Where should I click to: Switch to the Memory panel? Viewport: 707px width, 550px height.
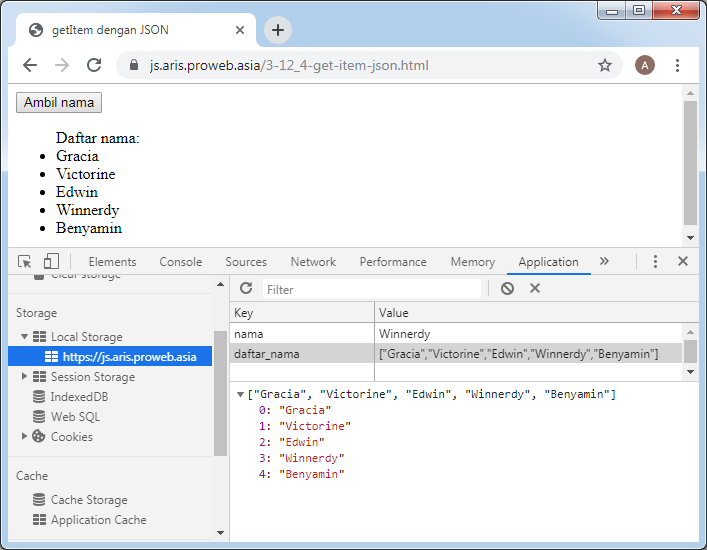point(473,262)
